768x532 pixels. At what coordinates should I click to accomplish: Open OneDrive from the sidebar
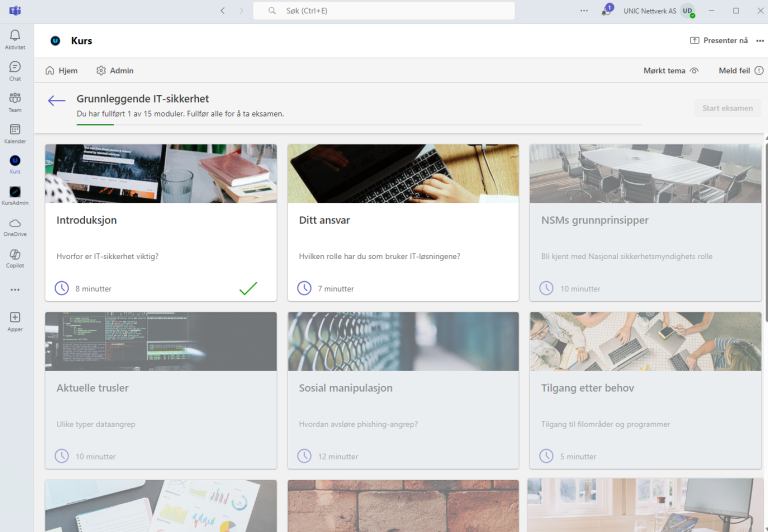point(15,226)
